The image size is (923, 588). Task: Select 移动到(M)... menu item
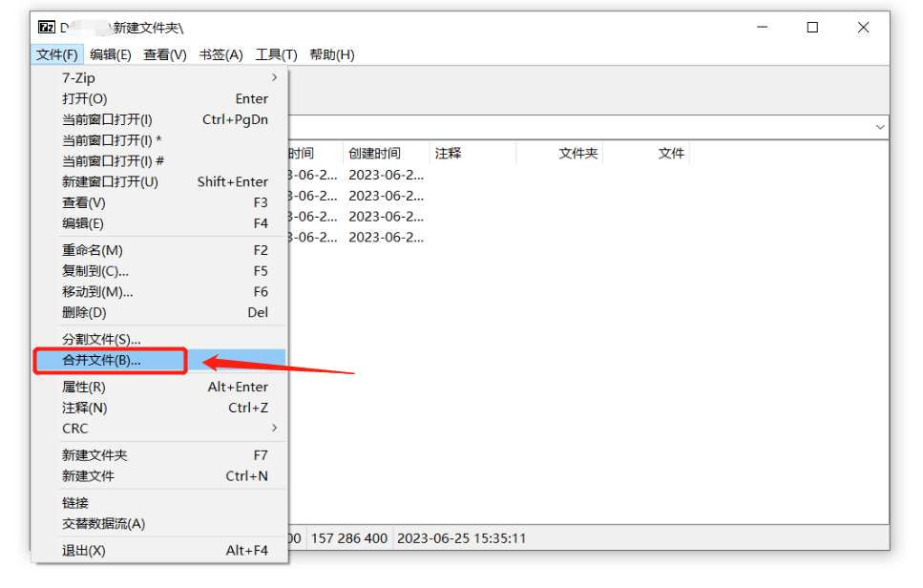coord(160,292)
